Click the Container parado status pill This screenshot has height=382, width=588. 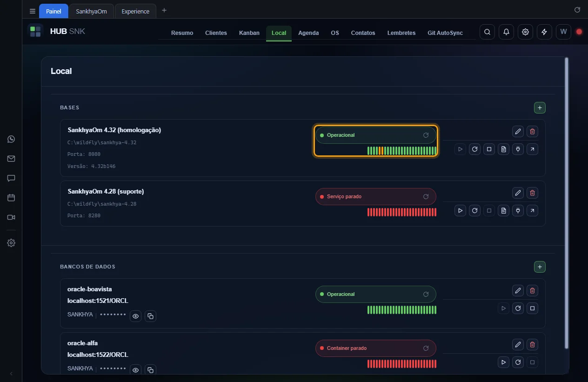pos(376,348)
